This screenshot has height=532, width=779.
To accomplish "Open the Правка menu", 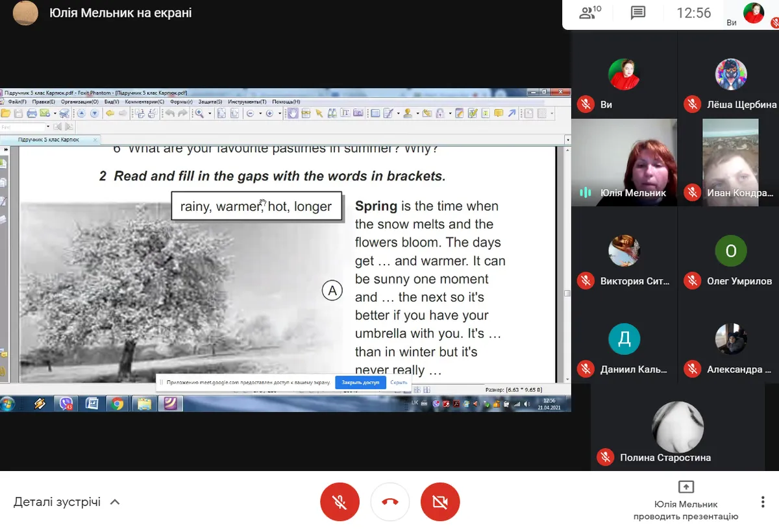I will [43, 102].
